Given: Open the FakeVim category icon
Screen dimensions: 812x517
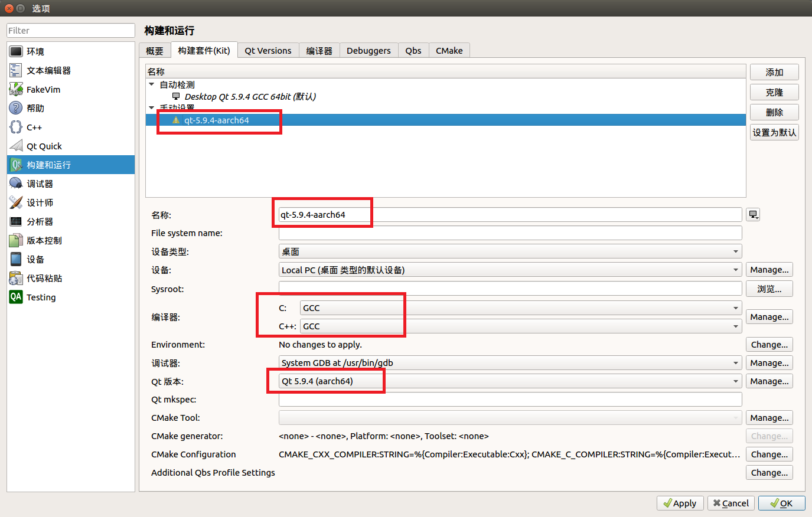Looking at the screenshot, I should click(16, 89).
